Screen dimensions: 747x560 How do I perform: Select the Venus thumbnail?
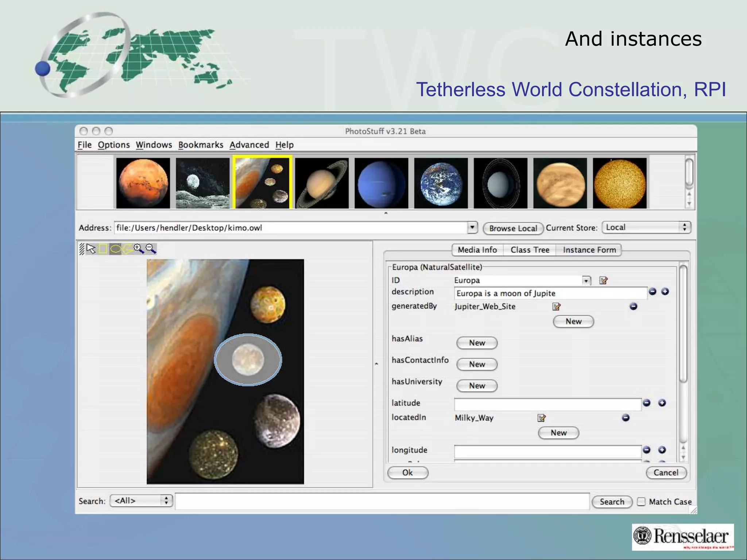[560, 183]
